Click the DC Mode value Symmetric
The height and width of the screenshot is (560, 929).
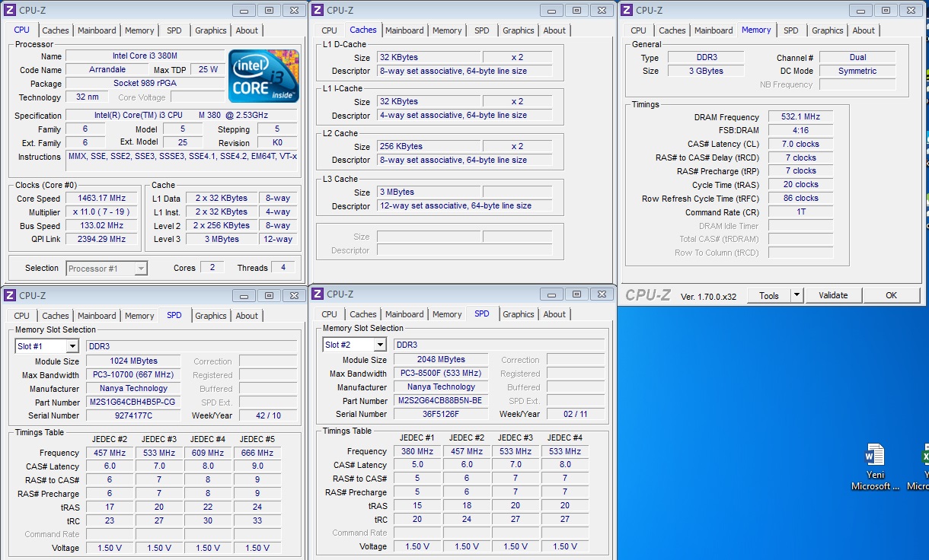point(857,71)
